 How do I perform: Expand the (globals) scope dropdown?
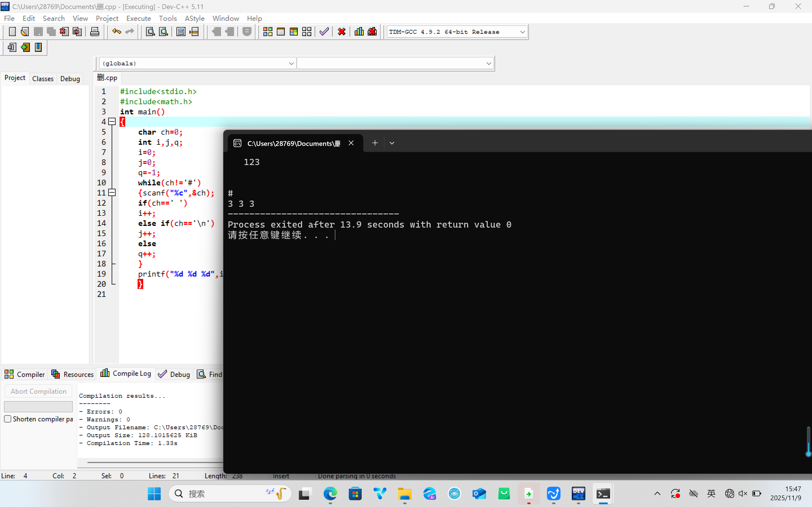pos(291,63)
